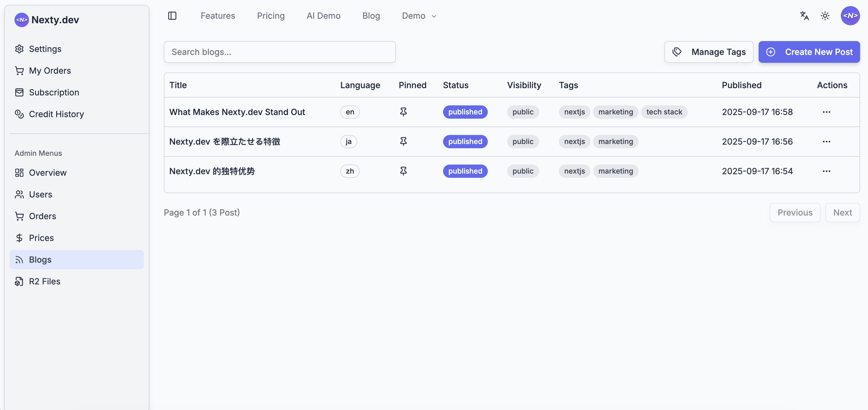Toggle pin on the English post
The height and width of the screenshot is (410, 868).
(x=403, y=112)
